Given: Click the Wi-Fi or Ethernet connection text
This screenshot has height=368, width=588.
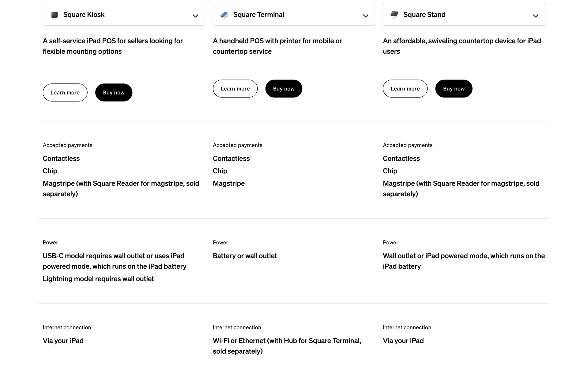Looking at the screenshot, I should point(287,346).
